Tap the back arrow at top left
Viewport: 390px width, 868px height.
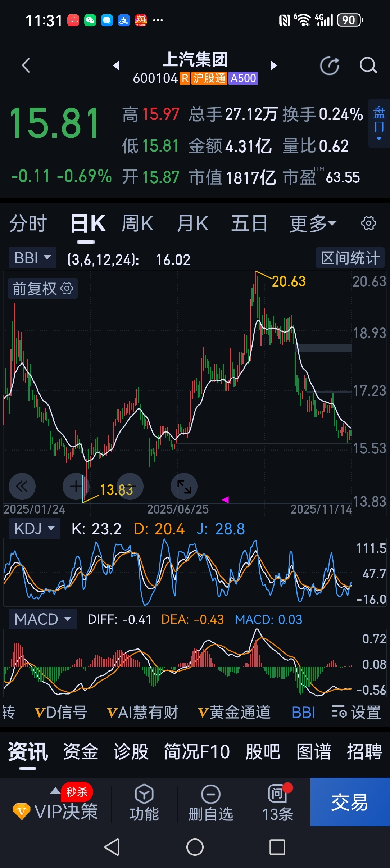pyautogui.click(x=26, y=65)
